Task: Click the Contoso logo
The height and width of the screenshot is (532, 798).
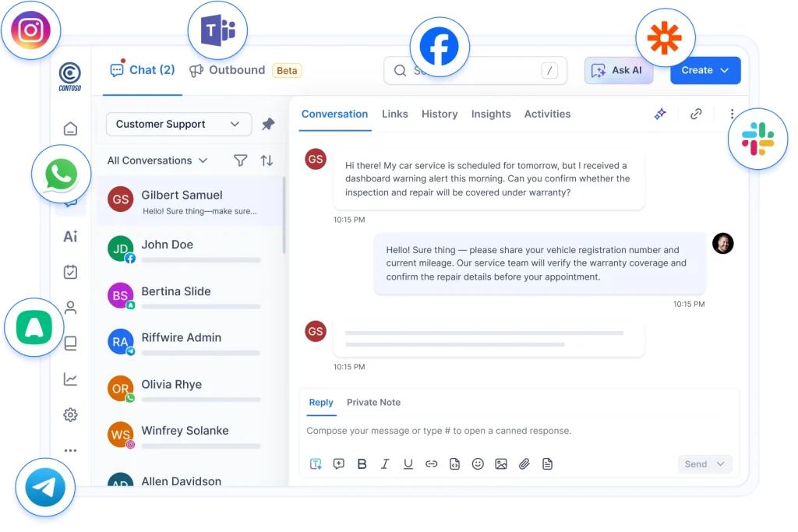Action: [69, 77]
